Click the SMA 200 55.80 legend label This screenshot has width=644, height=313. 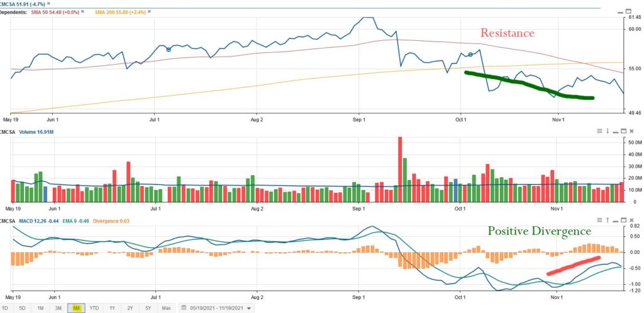coord(120,12)
